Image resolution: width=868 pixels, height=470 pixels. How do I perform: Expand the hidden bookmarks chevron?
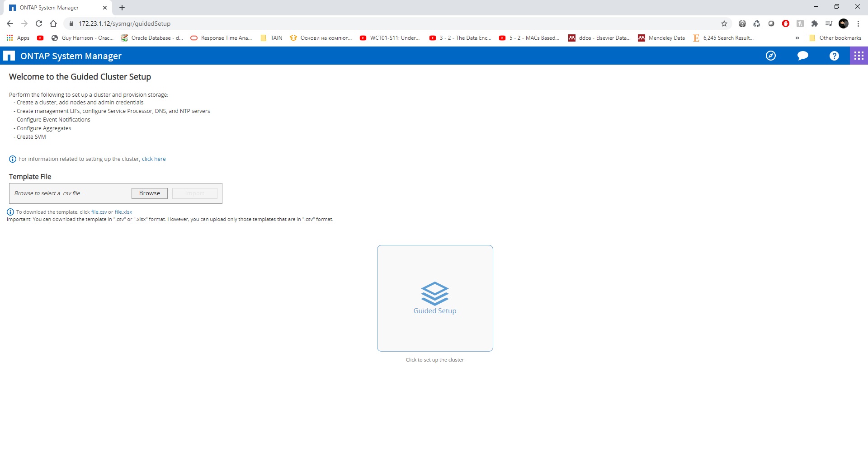[x=797, y=38]
